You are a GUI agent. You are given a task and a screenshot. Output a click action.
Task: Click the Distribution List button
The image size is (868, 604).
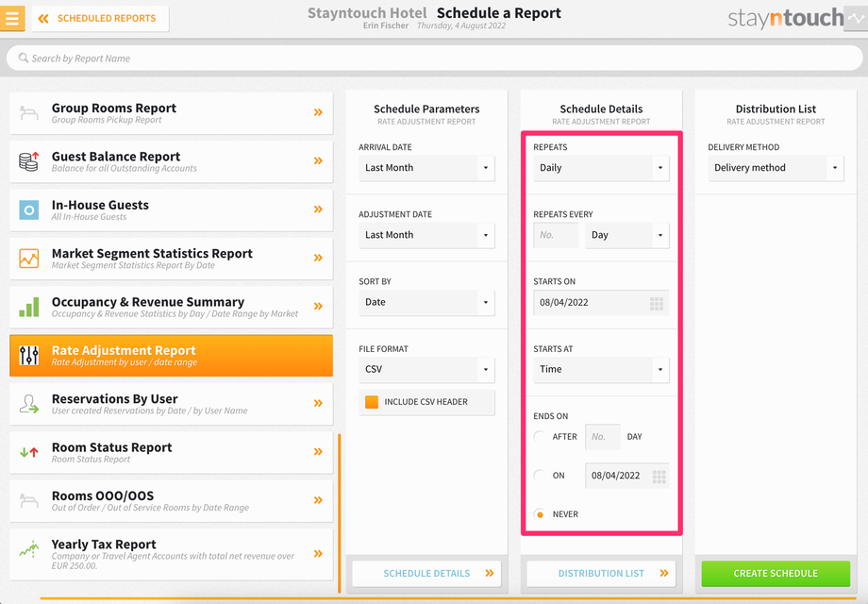601,574
